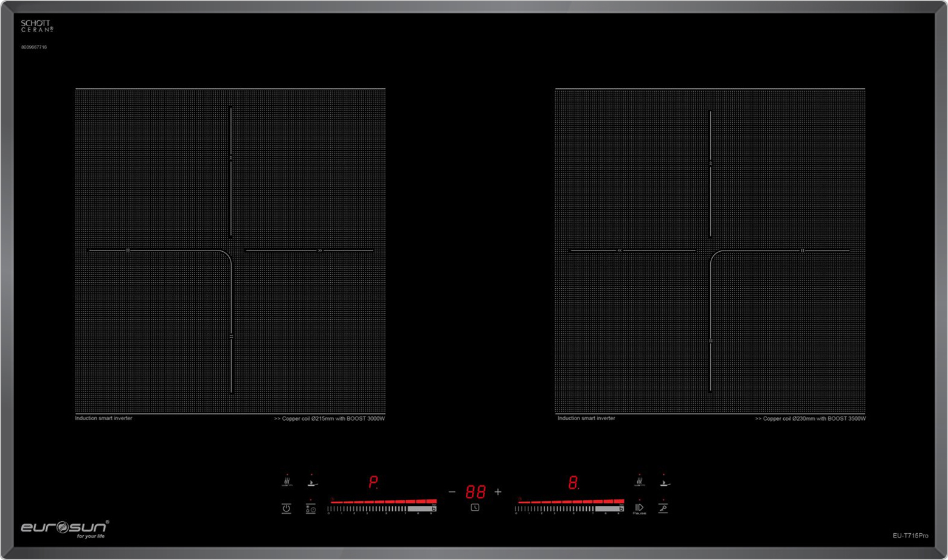Tap the left zone keep-warm icon

287,482
